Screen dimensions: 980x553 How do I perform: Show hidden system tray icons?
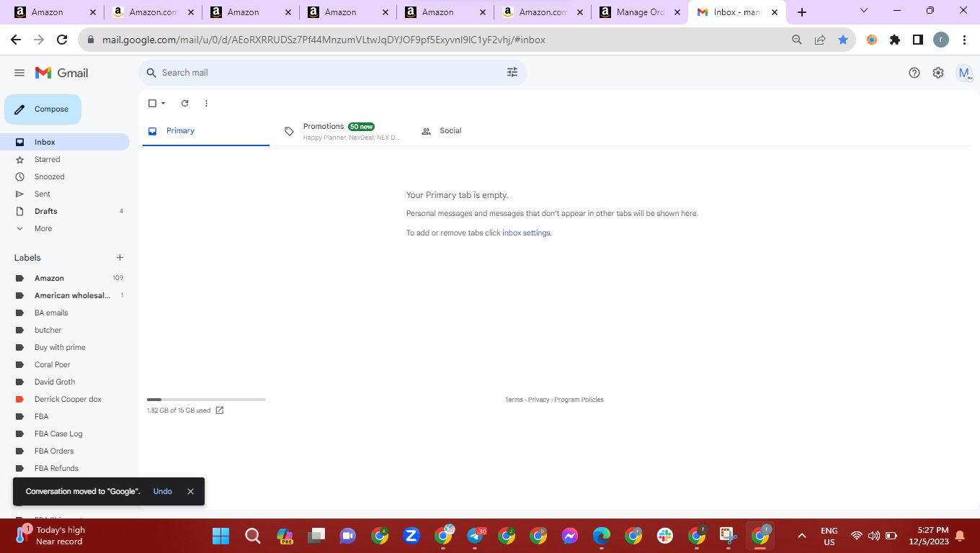point(801,536)
